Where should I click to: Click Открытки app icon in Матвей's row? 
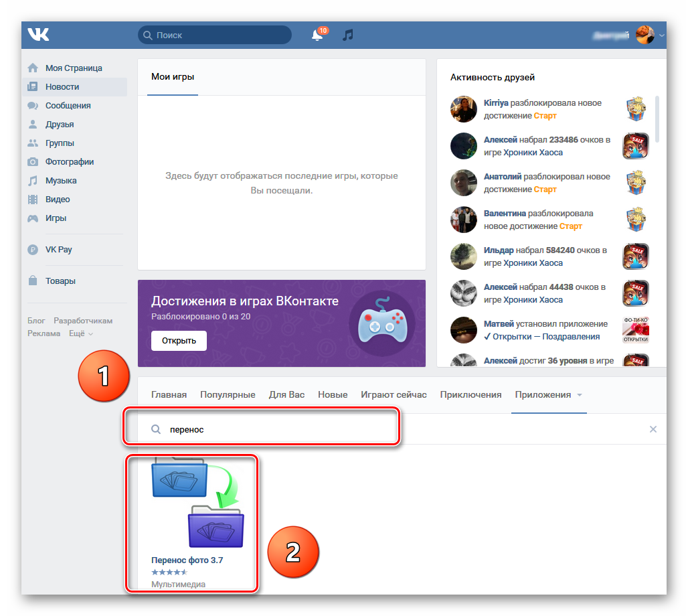tap(635, 329)
